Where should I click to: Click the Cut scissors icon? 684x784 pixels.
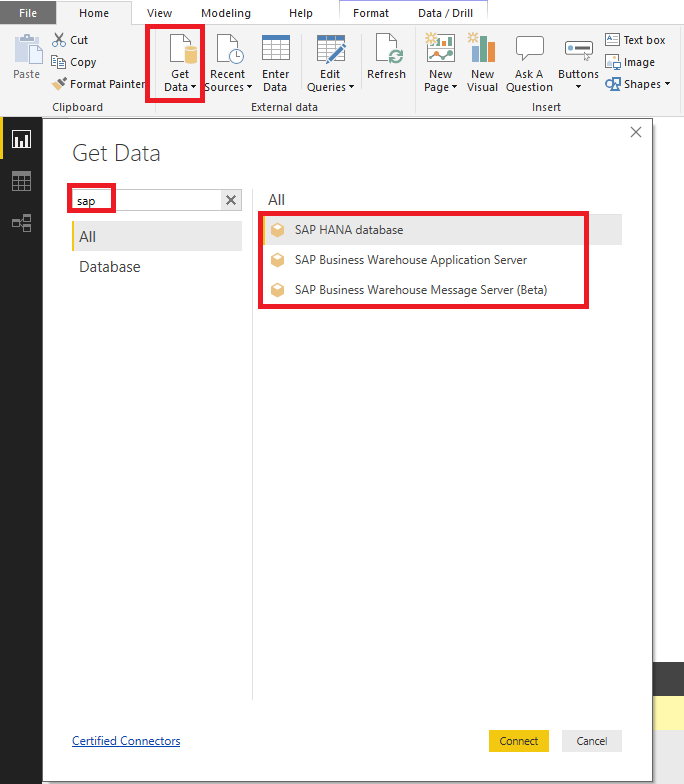(x=58, y=40)
